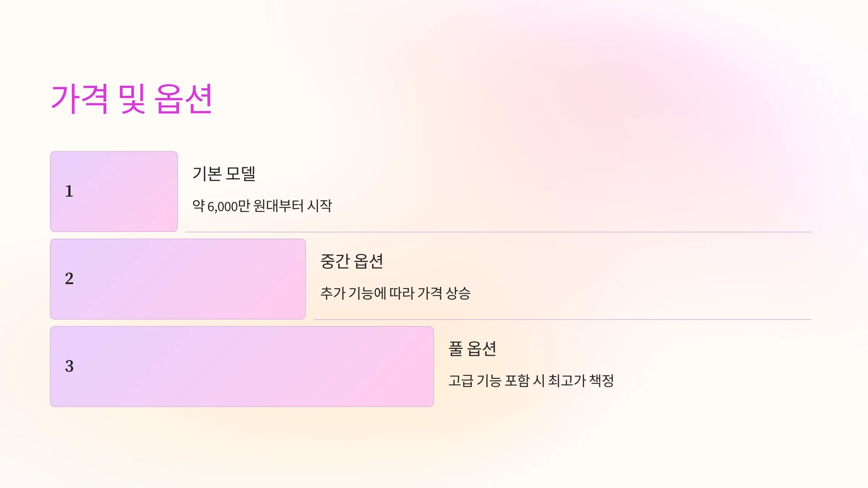Select the text 추가 기능에 따라 가격 상승

395,293
